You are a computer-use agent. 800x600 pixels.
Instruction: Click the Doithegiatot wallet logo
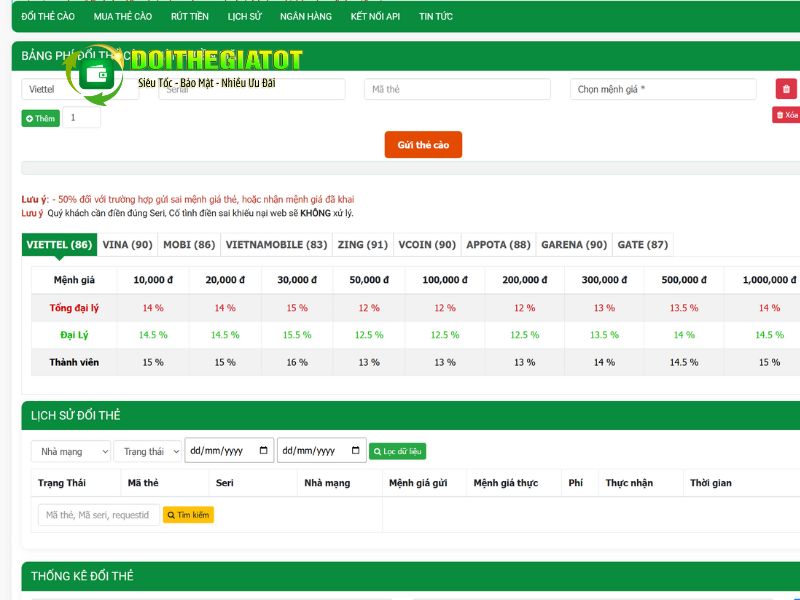tap(95, 75)
